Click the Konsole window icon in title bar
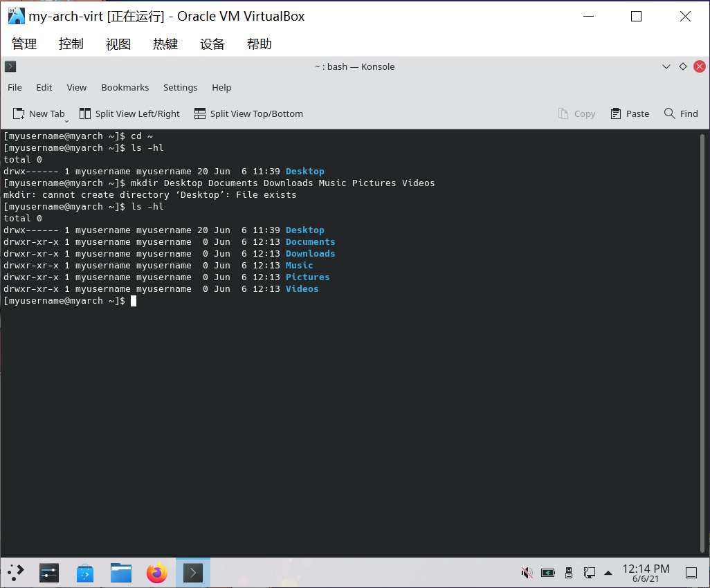Viewport: 710px width, 588px height. [10, 66]
